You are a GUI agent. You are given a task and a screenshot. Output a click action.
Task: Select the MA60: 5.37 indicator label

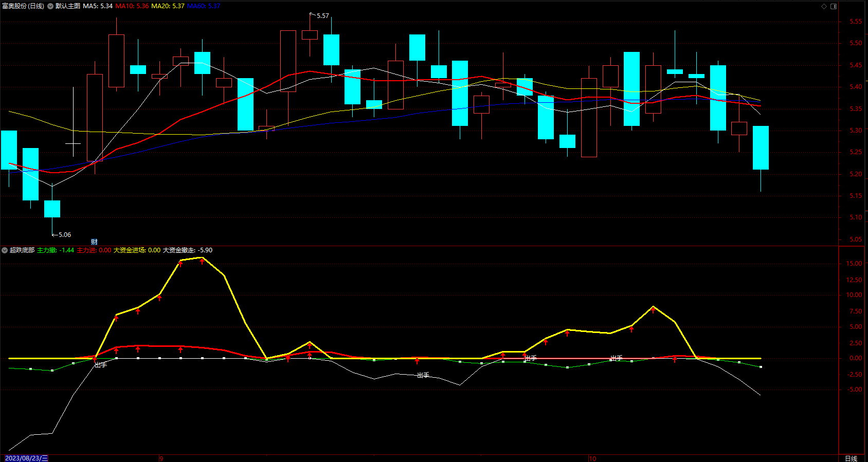(204, 6)
